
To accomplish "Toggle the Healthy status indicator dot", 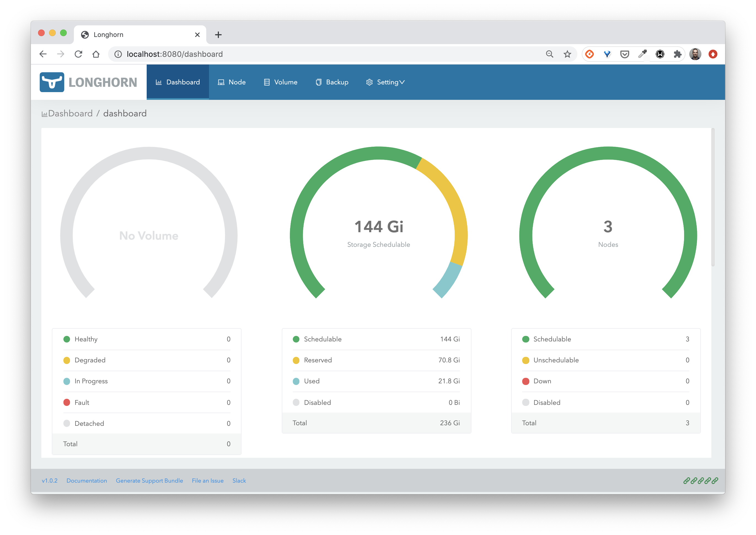I will (67, 339).
